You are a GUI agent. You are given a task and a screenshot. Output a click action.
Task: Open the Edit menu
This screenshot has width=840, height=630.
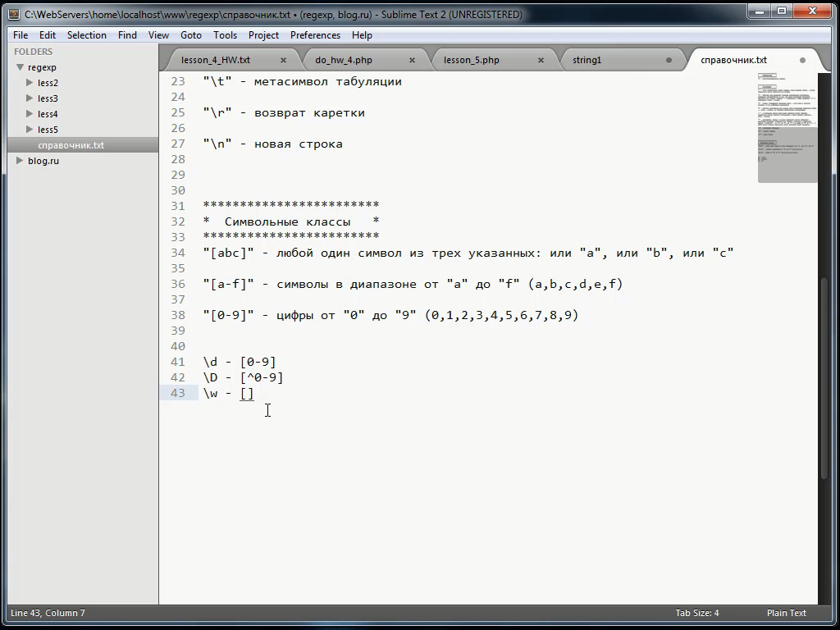pyautogui.click(x=47, y=34)
